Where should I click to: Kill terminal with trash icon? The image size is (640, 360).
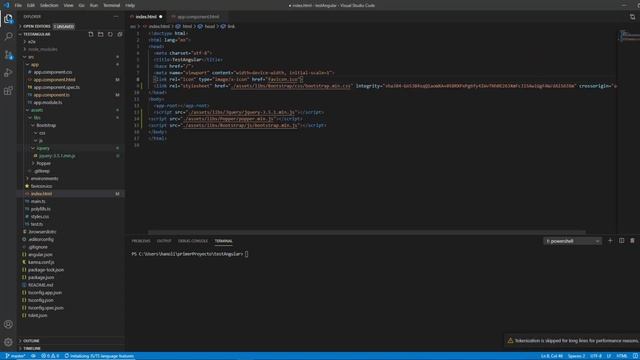point(632,241)
